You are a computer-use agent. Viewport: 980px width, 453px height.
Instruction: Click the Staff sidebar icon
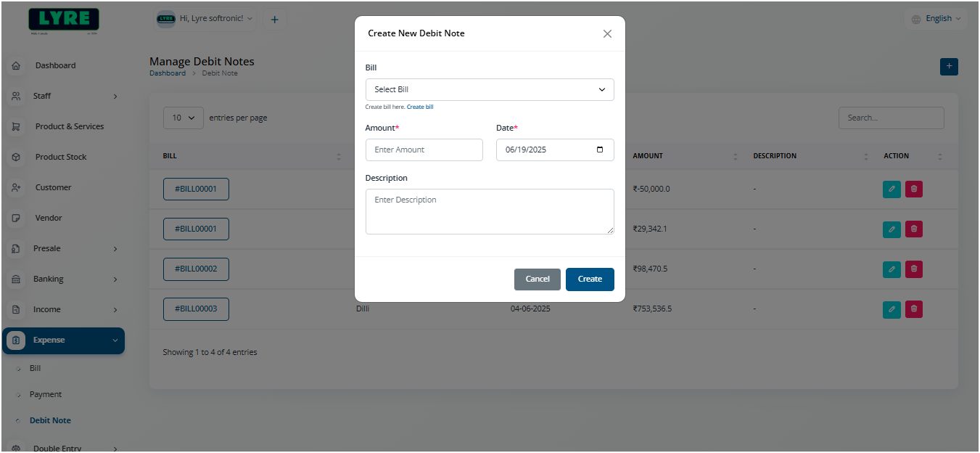[15, 96]
